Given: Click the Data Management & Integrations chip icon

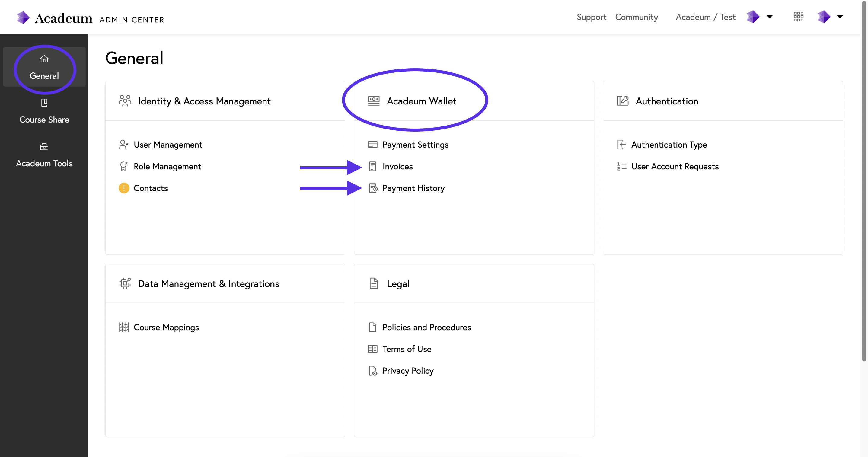Looking at the screenshot, I should tap(125, 283).
